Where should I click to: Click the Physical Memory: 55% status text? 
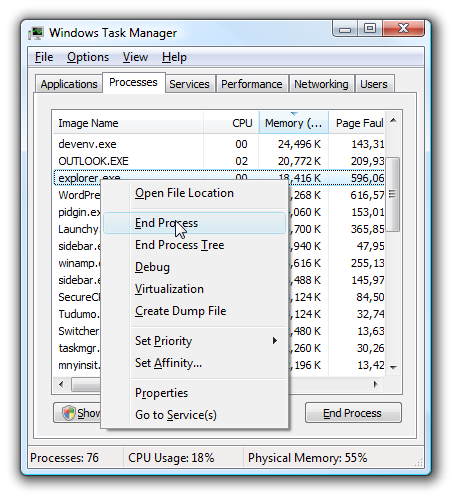pyautogui.click(x=307, y=458)
